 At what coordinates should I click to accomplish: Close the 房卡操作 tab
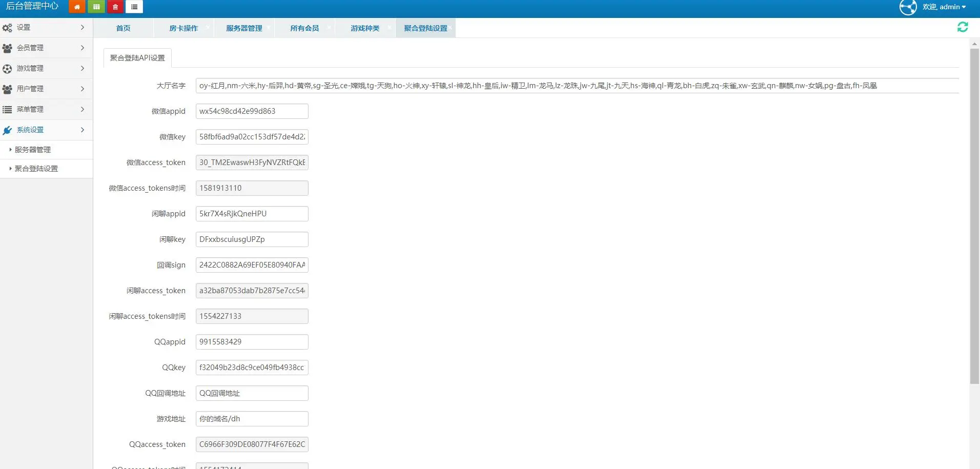click(208, 27)
